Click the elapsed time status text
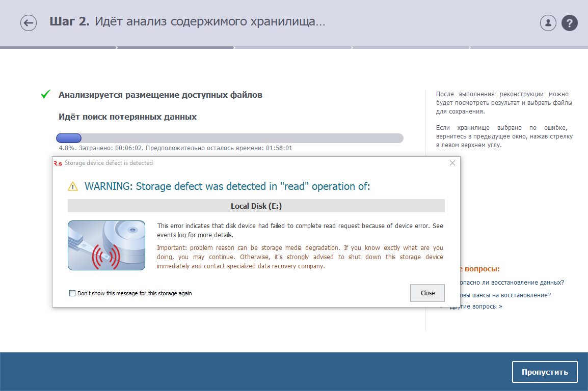 pos(175,148)
